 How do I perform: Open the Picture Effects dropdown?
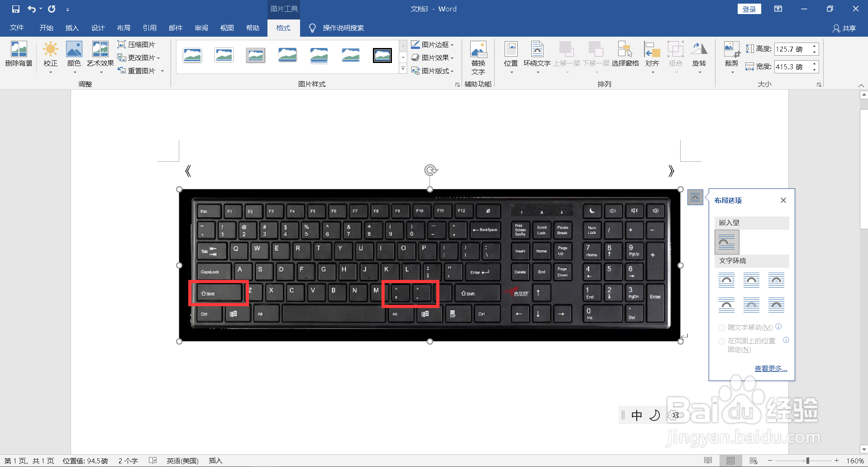click(432, 58)
